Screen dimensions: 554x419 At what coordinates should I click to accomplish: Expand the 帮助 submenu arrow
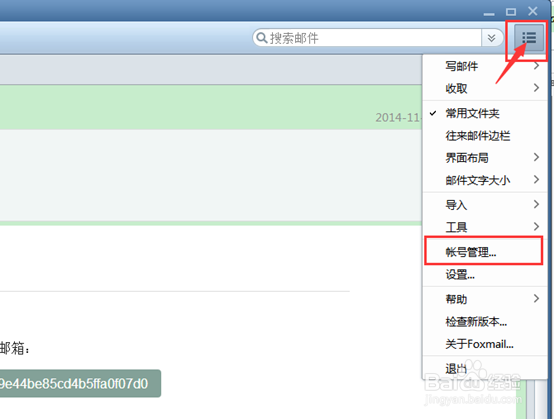(x=536, y=299)
